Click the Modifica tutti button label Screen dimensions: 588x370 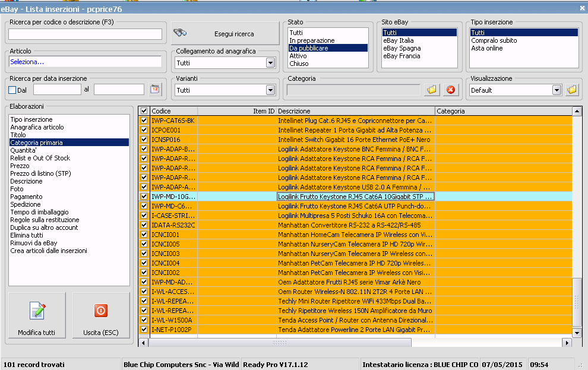(36, 333)
